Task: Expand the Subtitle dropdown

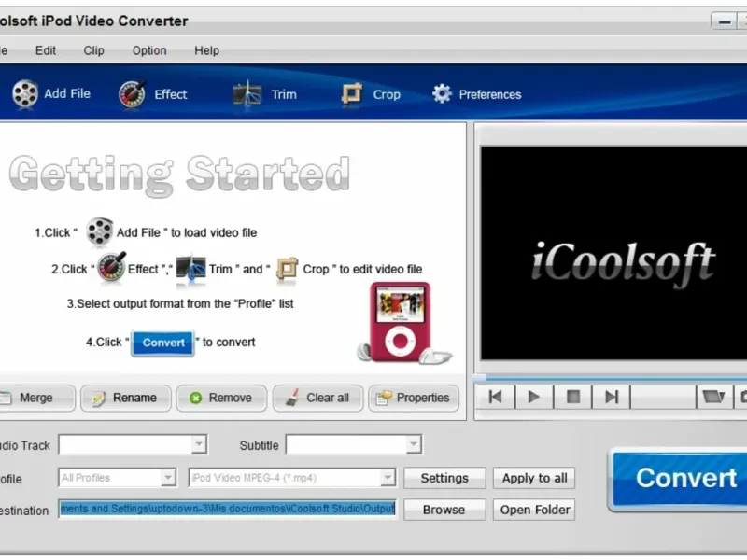Action: (414, 445)
